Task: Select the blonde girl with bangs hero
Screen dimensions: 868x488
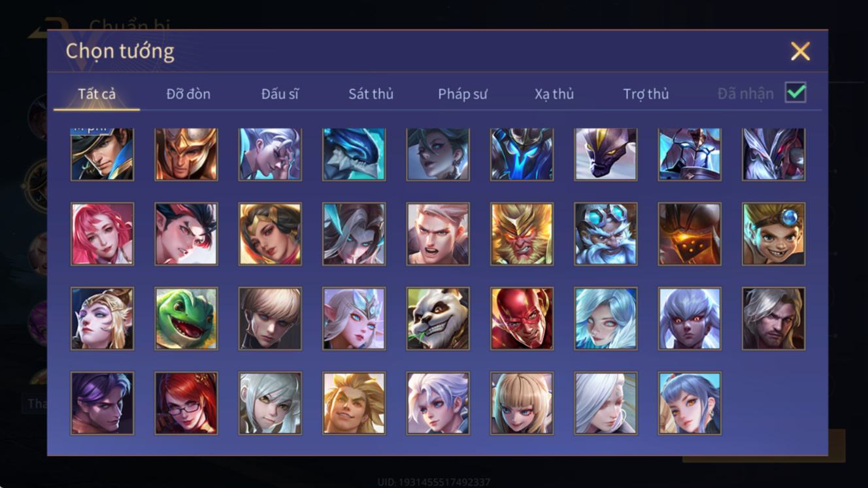Action: click(522, 404)
